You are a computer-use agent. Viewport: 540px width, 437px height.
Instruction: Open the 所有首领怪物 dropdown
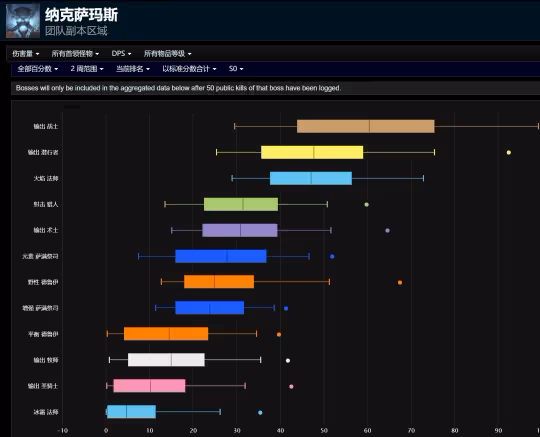[75, 54]
